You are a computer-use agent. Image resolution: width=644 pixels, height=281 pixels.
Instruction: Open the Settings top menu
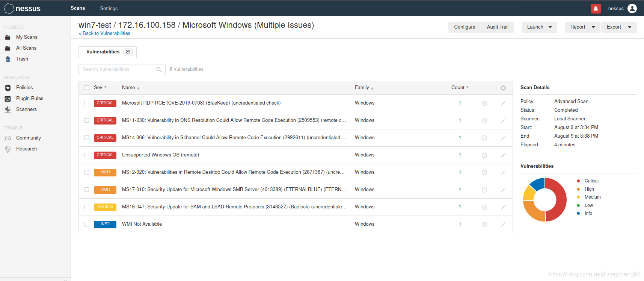point(109,8)
